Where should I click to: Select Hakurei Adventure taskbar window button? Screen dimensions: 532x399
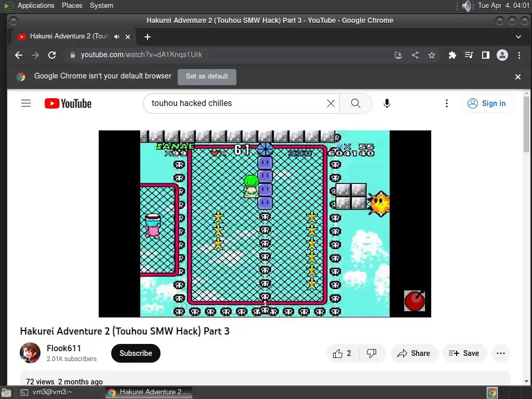pos(149,392)
